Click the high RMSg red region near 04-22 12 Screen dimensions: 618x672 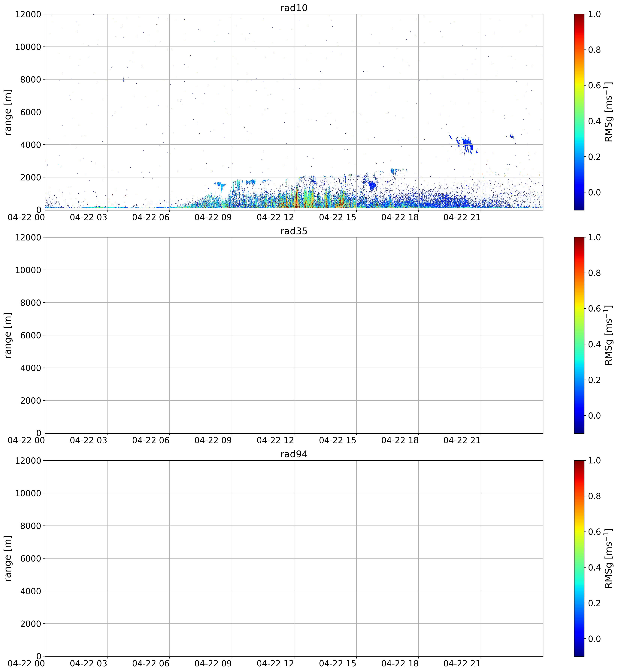pyautogui.click(x=297, y=198)
